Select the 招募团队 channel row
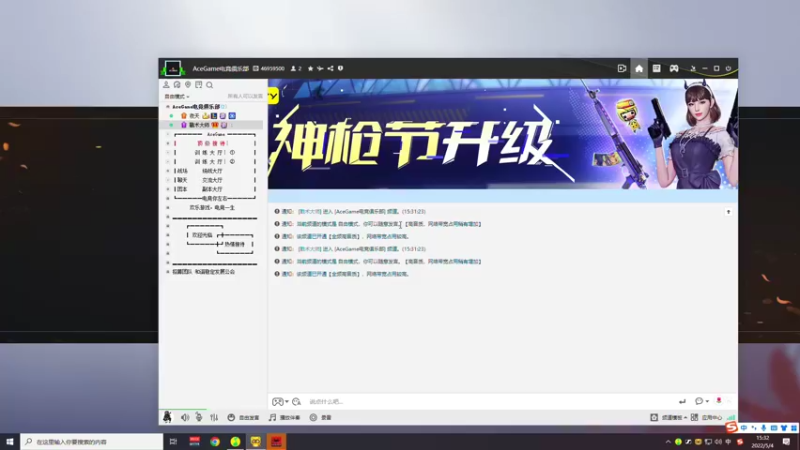This screenshot has width=800, height=450. (x=204, y=272)
